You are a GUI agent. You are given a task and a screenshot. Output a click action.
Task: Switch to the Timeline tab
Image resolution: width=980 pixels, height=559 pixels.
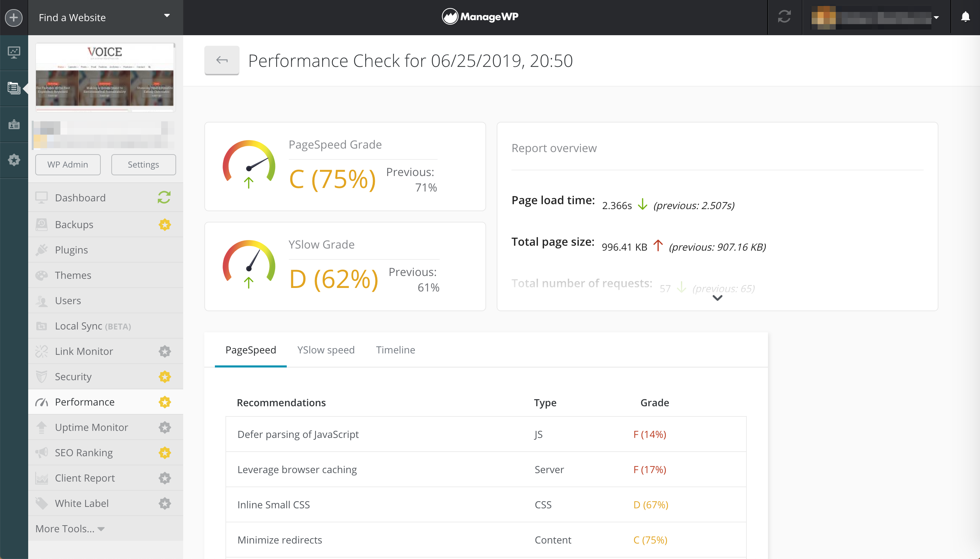(x=396, y=350)
